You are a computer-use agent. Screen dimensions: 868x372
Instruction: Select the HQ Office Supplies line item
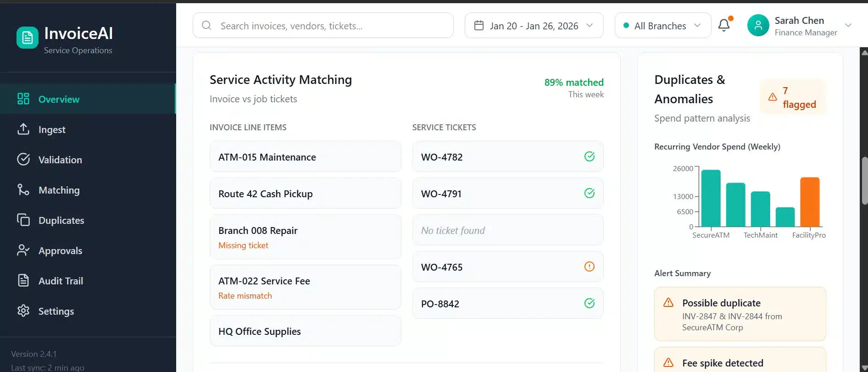coord(305,331)
